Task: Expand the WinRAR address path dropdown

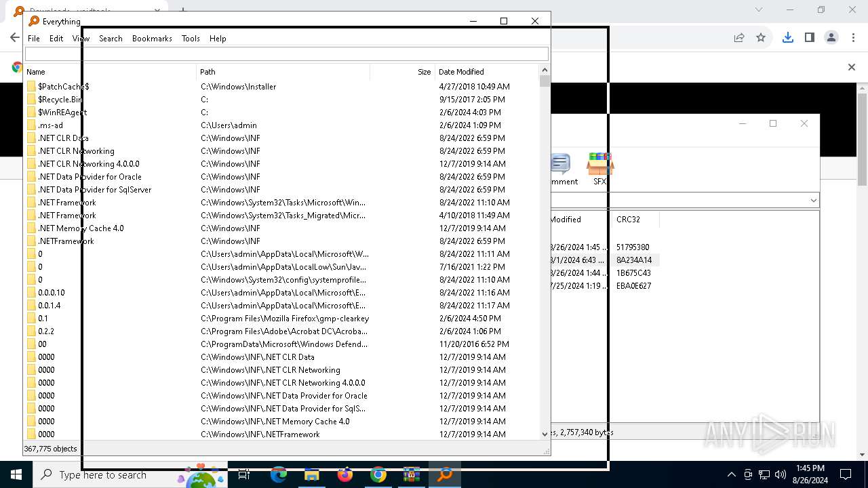Action: 813,201
